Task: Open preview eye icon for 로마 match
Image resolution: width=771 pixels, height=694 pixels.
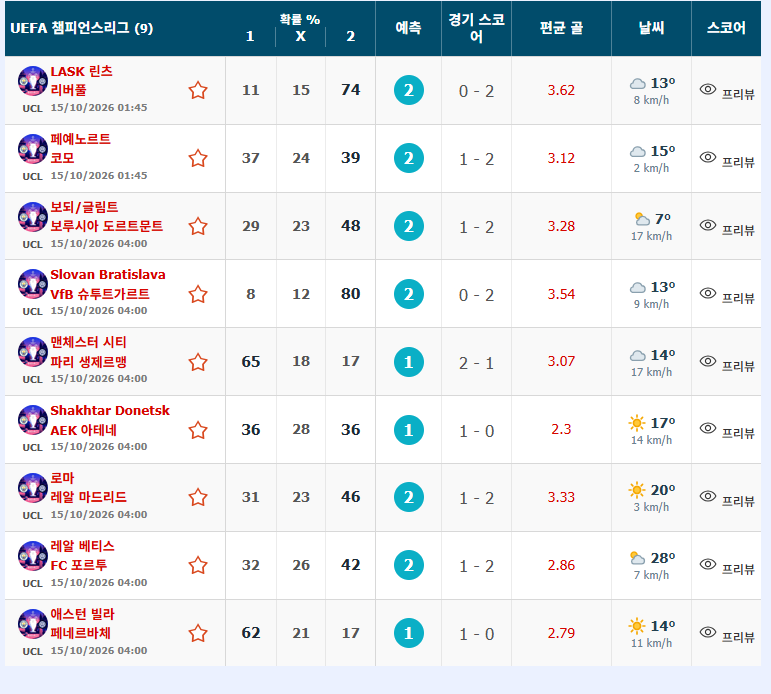Action: click(x=708, y=496)
